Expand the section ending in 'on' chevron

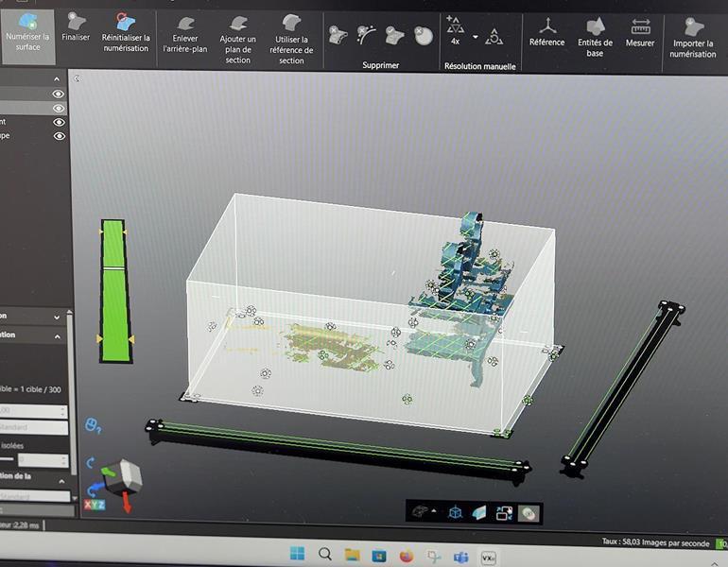[x=57, y=318]
